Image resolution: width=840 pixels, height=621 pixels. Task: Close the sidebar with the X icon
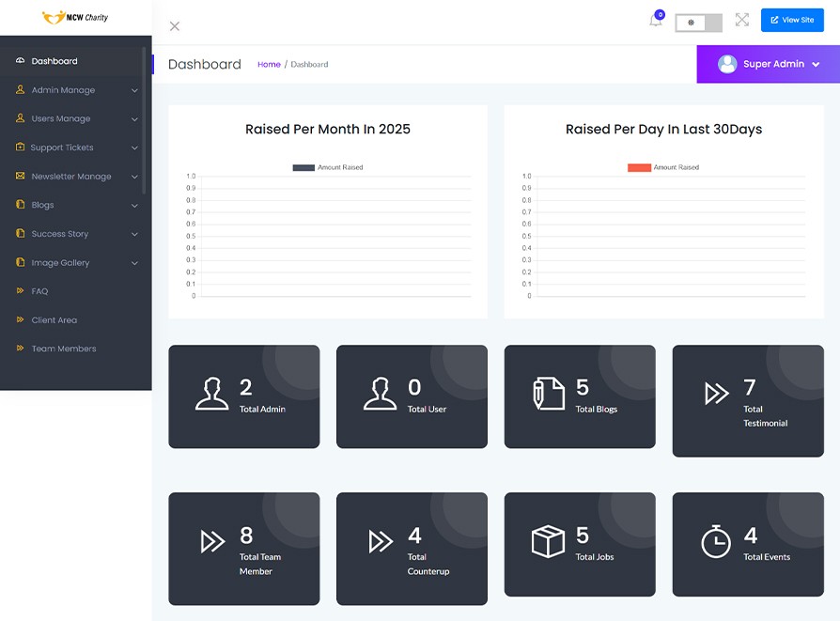tap(175, 26)
